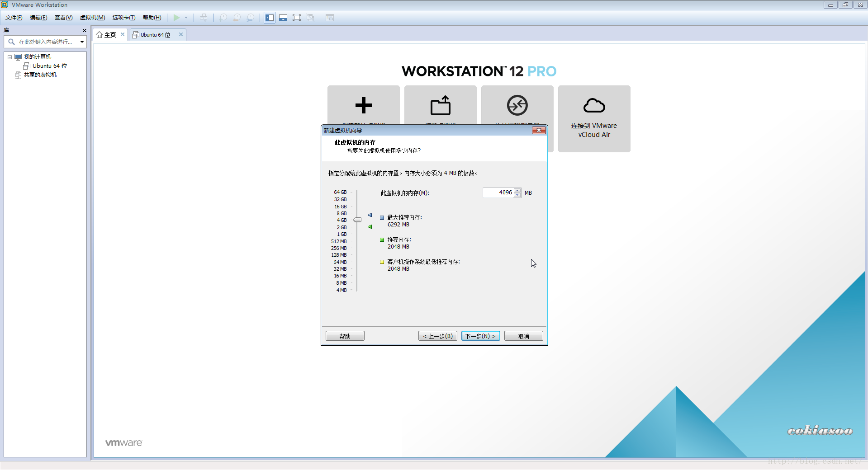This screenshot has height=470, width=868.
Task: Click the console view toolbar icon
Action: 330,18
